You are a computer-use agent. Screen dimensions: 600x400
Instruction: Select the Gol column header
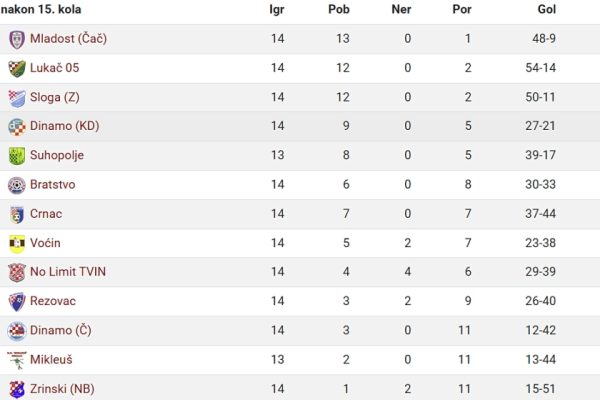coord(546,9)
